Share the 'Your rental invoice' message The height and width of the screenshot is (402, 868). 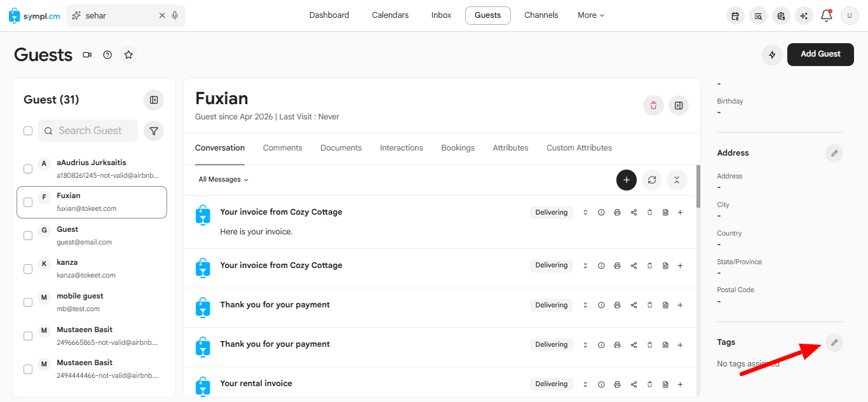(x=634, y=384)
